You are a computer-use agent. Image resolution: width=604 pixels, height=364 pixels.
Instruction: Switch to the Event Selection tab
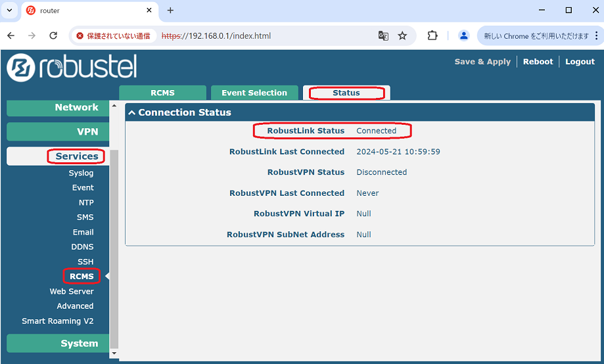pyautogui.click(x=254, y=93)
